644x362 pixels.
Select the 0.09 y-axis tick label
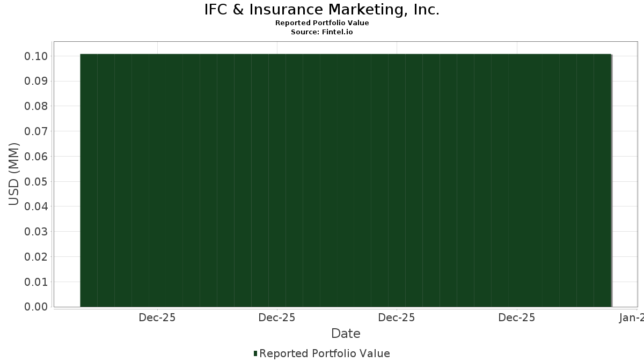coord(36,82)
